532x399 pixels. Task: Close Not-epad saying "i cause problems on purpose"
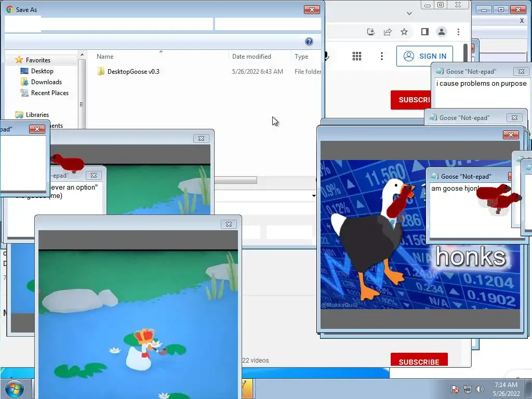[521, 71]
